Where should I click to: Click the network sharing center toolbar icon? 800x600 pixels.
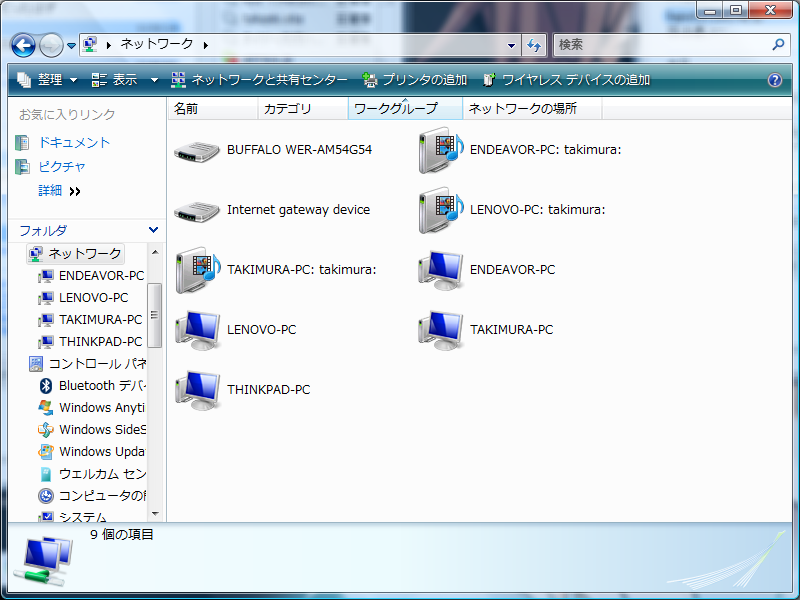[x=178, y=80]
